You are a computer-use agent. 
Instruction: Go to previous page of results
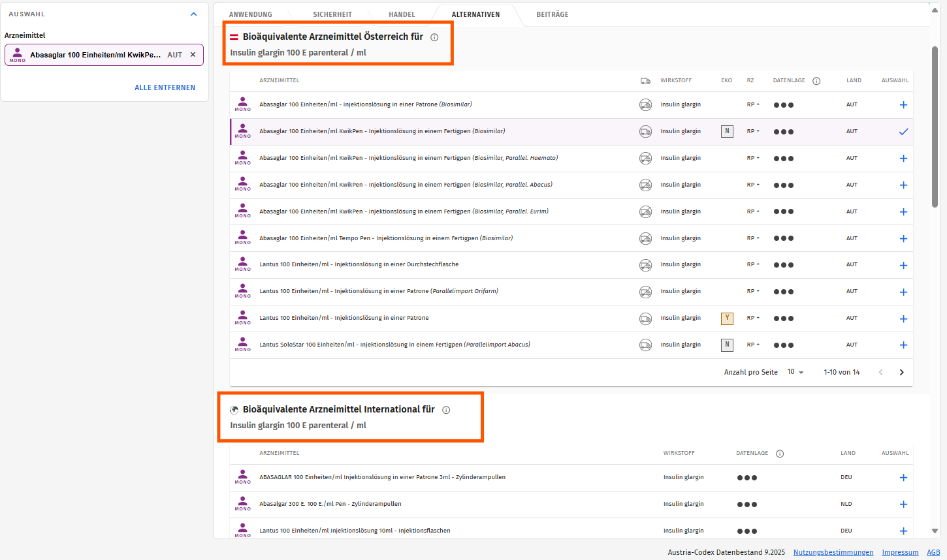(880, 372)
